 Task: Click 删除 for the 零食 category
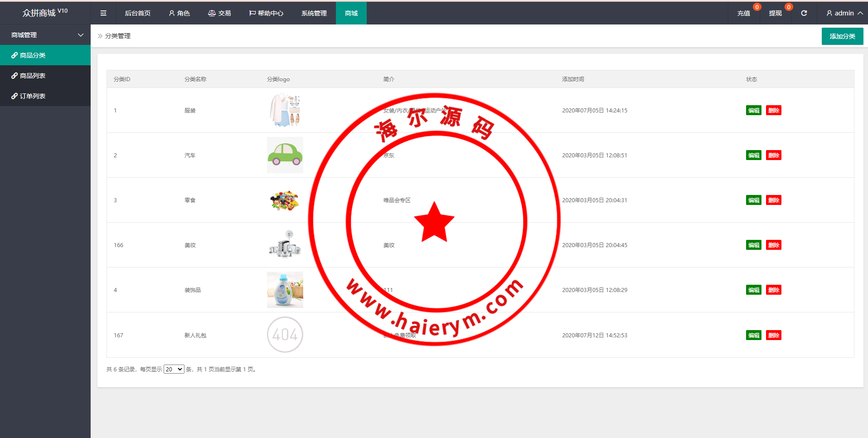773,200
